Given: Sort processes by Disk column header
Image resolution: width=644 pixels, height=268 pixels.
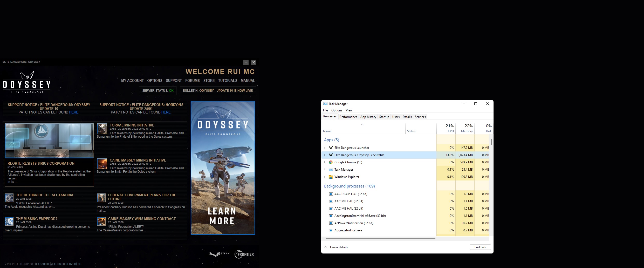Looking at the screenshot, I should (x=483, y=128).
